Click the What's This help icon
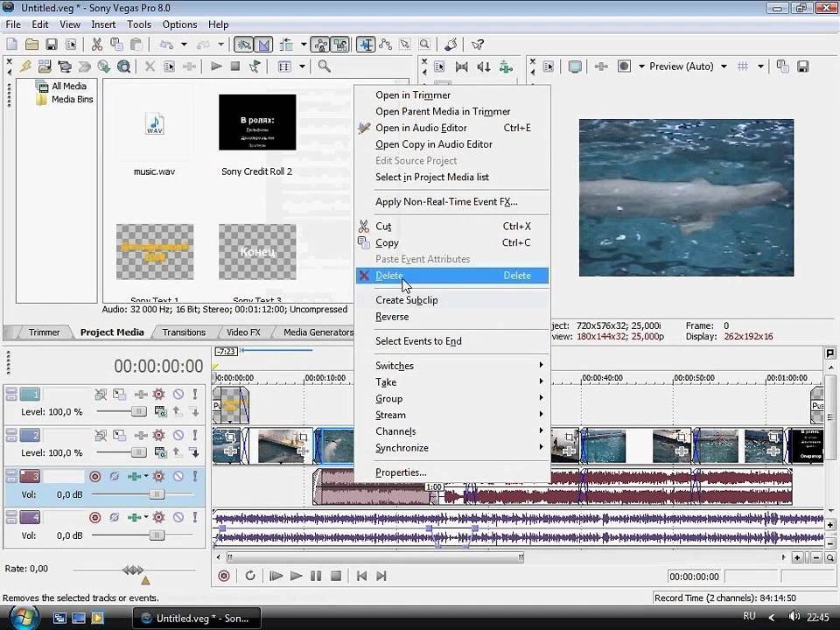This screenshot has width=840, height=630. tap(478, 45)
